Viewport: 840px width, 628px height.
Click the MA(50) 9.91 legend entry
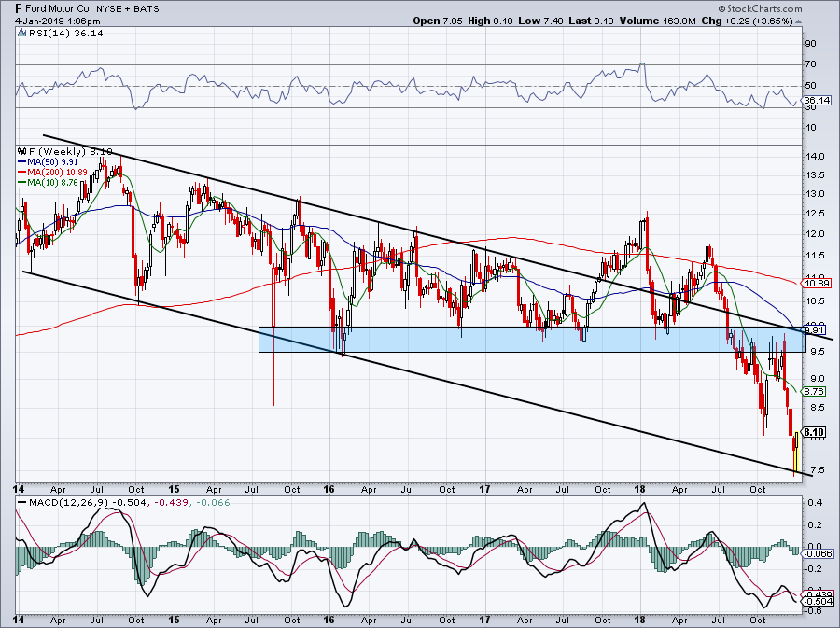49,161
